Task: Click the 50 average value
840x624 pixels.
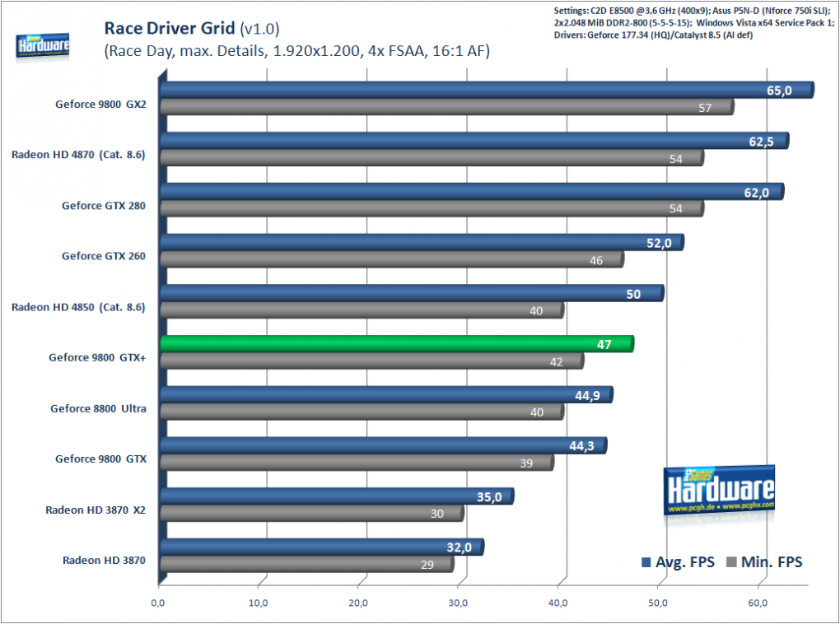Action: coord(634,294)
